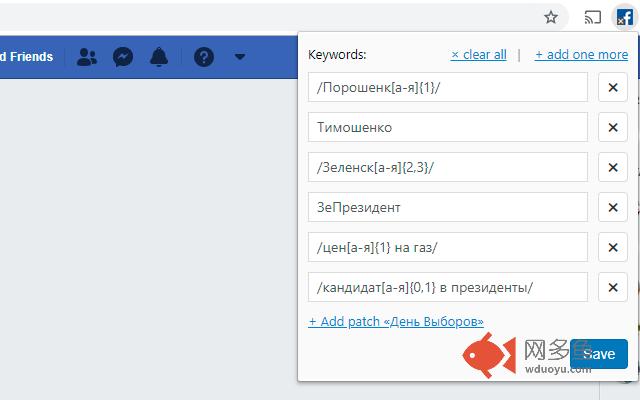Delete the кандидат в президенты keyword
Screen dimensions: 640x400
click(x=612, y=288)
